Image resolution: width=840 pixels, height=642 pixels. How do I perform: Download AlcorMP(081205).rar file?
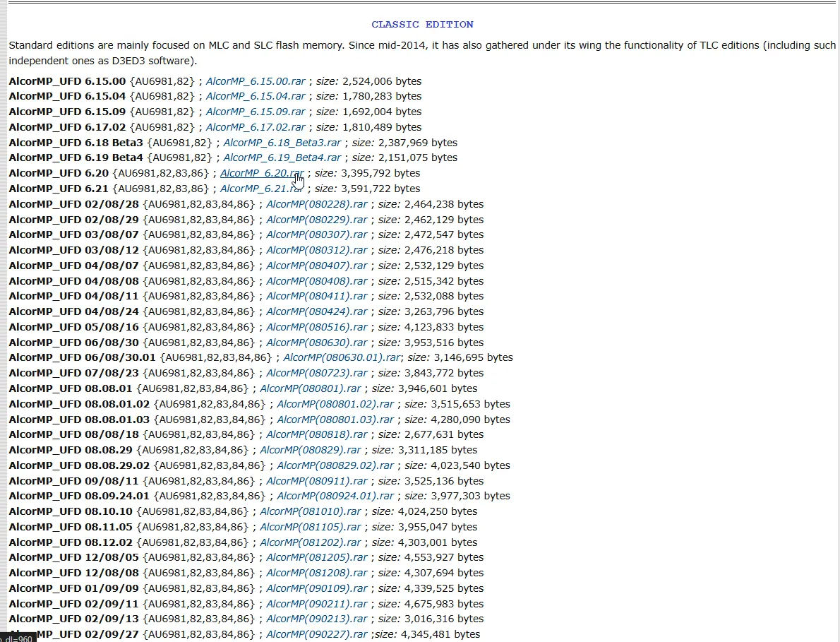[x=317, y=558]
